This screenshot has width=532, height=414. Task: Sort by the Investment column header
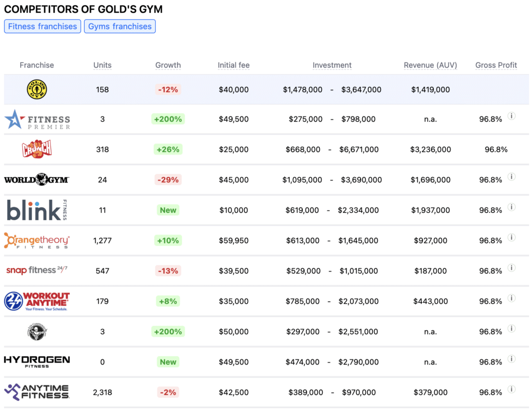pyautogui.click(x=332, y=65)
